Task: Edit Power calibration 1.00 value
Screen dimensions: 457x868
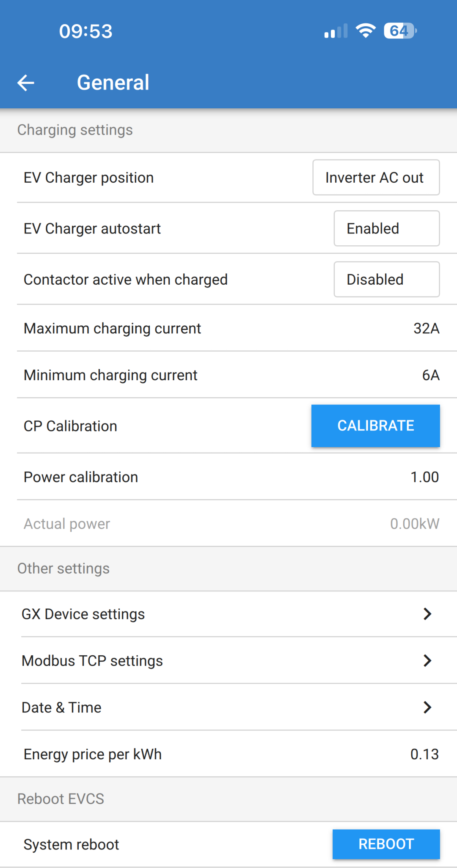Action: (x=424, y=477)
